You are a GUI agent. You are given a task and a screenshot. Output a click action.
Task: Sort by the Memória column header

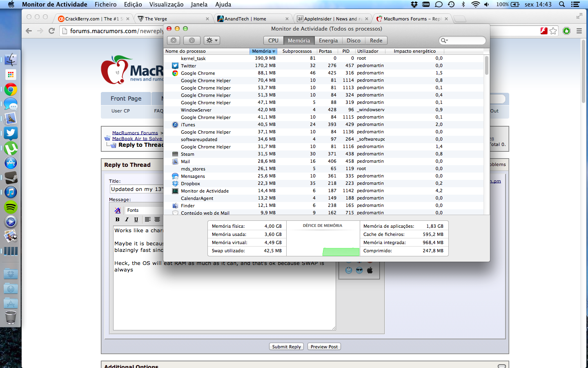(263, 51)
